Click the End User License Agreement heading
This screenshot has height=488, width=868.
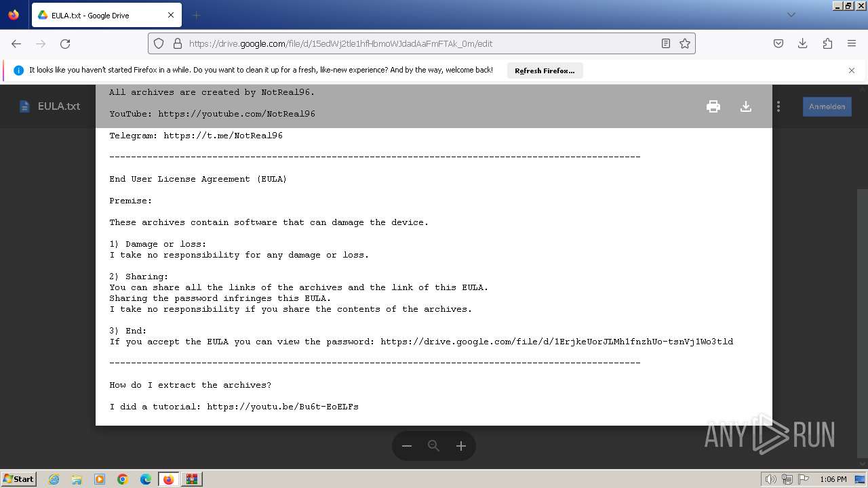coord(198,179)
